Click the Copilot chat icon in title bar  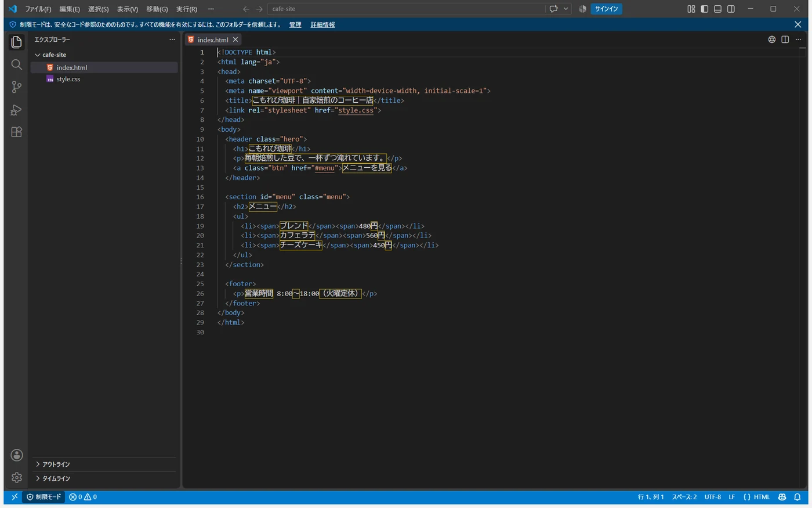(553, 9)
